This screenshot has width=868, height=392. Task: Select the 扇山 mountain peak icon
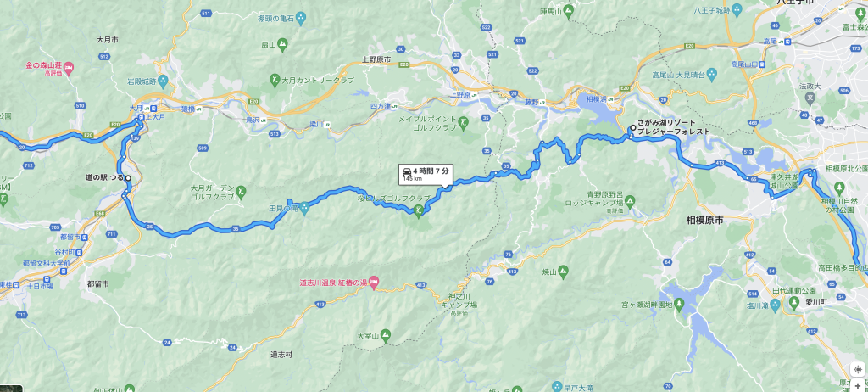[x=282, y=43]
